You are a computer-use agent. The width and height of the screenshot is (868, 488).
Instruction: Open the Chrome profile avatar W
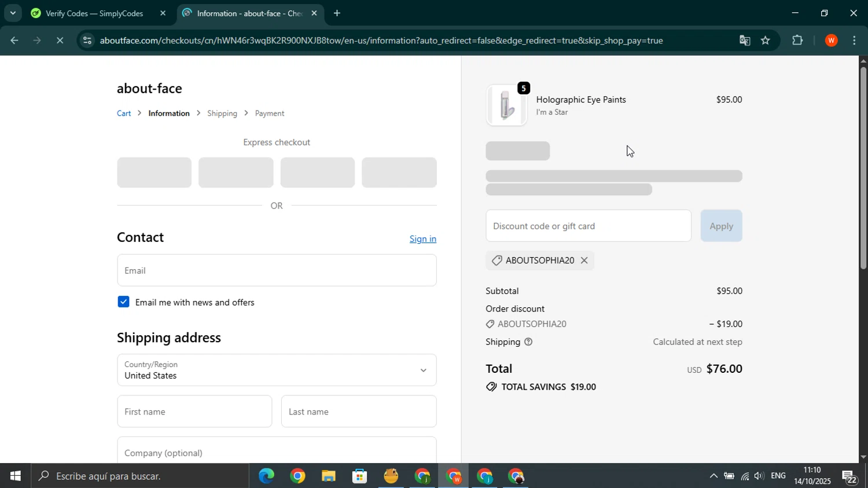click(x=832, y=41)
